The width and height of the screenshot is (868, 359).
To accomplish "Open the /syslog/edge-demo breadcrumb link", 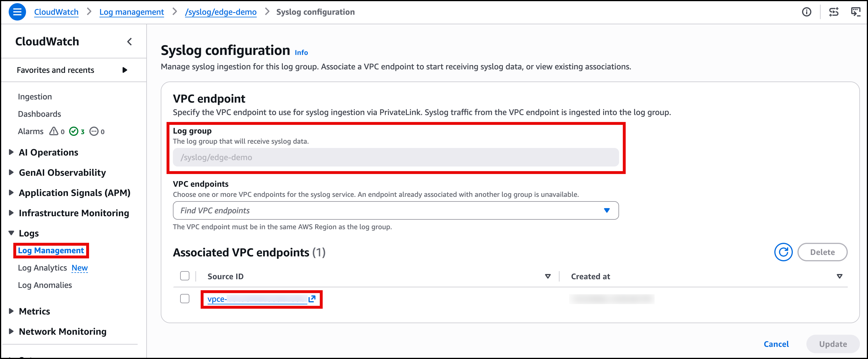I will [221, 12].
